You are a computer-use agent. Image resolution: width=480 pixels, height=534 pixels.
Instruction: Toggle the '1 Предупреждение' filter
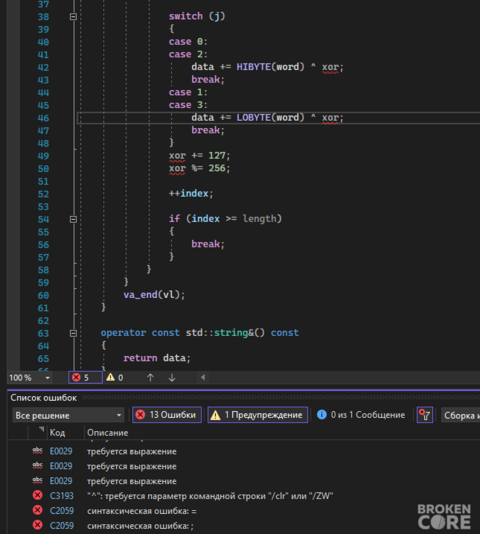pyautogui.click(x=258, y=415)
